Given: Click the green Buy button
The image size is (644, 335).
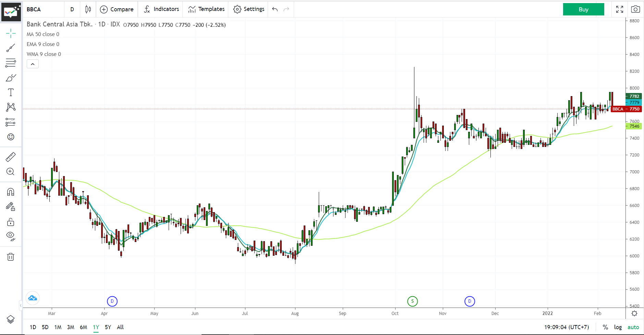Looking at the screenshot, I should [583, 9].
